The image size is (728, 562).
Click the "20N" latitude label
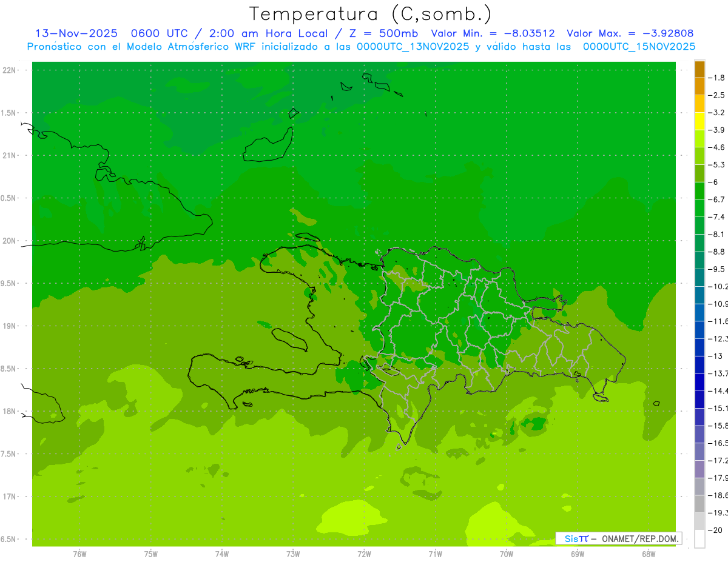[x=10, y=241]
